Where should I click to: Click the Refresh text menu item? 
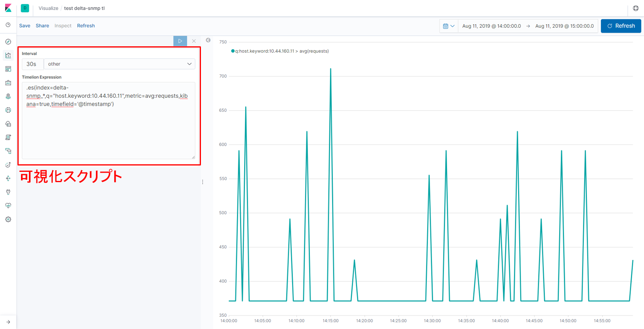click(x=86, y=26)
